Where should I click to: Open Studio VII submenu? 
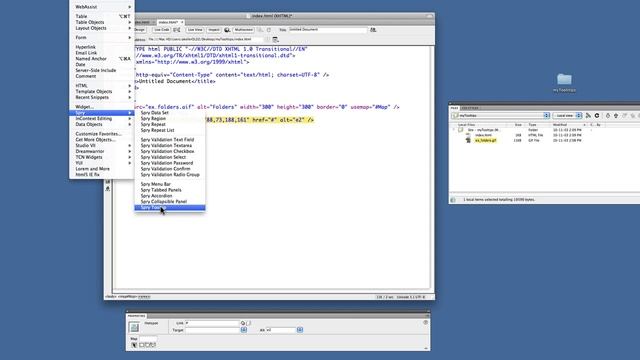click(102, 145)
